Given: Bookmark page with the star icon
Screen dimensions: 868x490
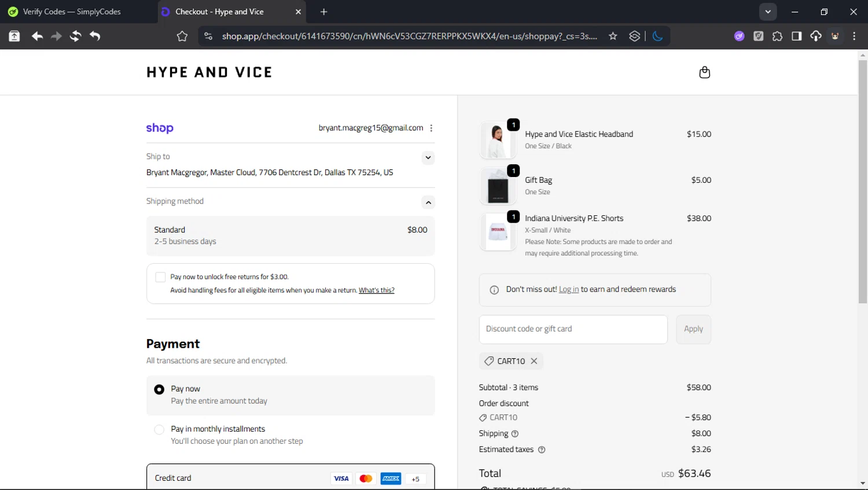Looking at the screenshot, I should pyautogui.click(x=613, y=36).
